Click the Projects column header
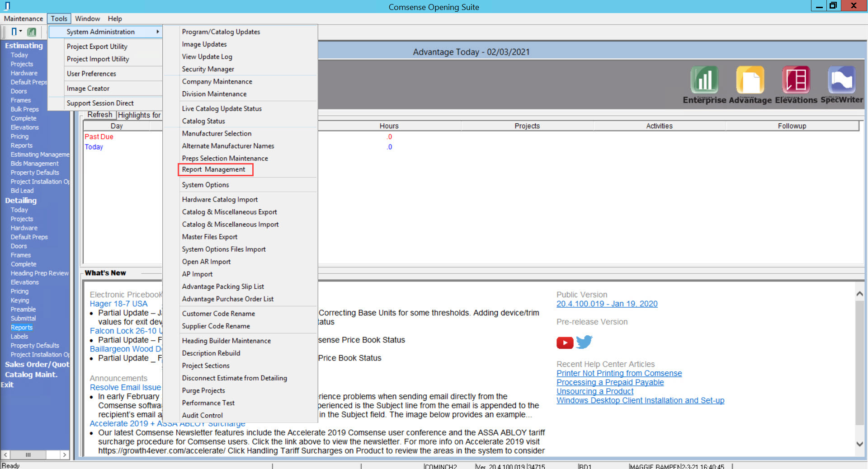The width and height of the screenshot is (868, 469). 527,126
